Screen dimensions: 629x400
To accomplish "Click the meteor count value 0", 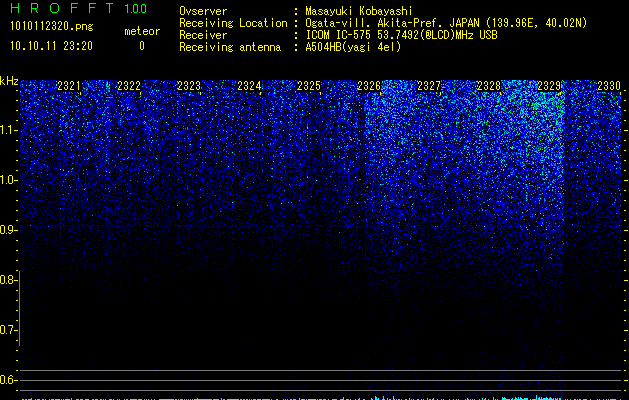I will pos(142,46).
